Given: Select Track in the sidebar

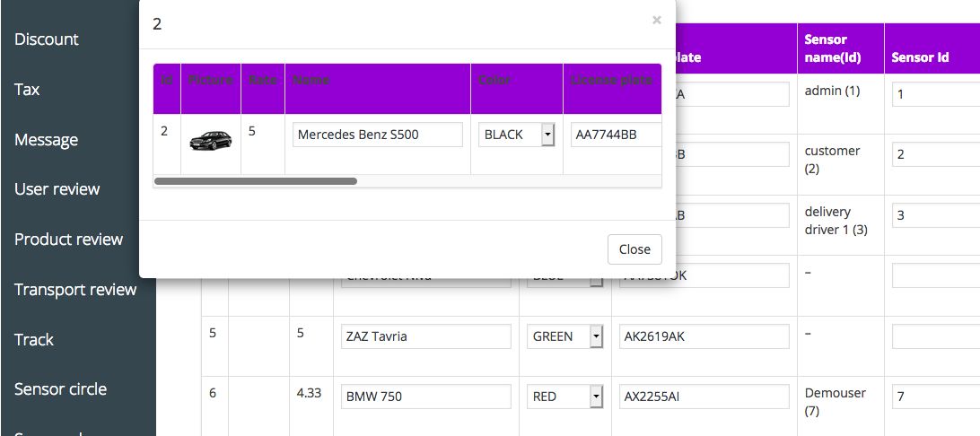Looking at the screenshot, I should click(34, 340).
